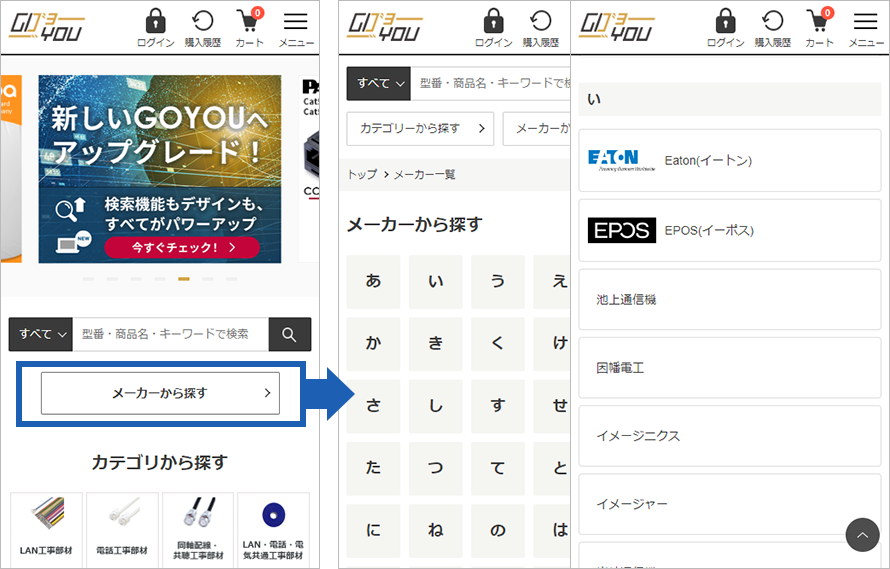Open Eaton(イートン) maker entry
The width and height of the screenshot is (890, 569).
coord(730,161)
